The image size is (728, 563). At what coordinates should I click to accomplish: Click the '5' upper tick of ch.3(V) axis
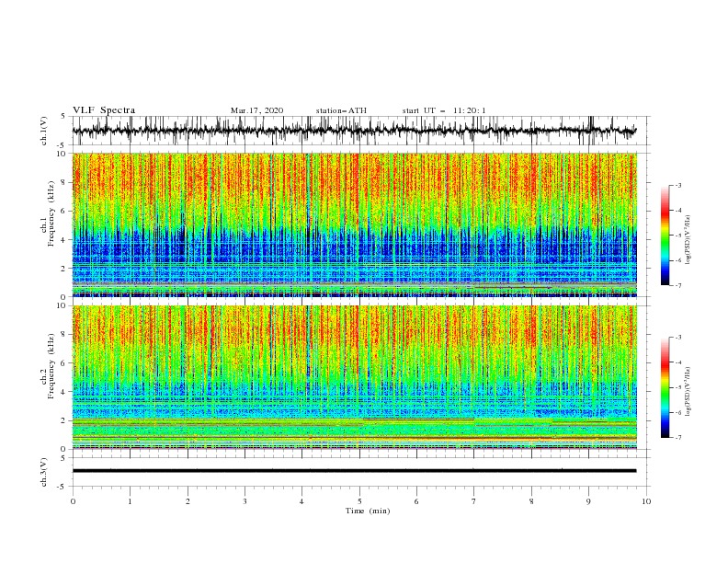point(63,458)
